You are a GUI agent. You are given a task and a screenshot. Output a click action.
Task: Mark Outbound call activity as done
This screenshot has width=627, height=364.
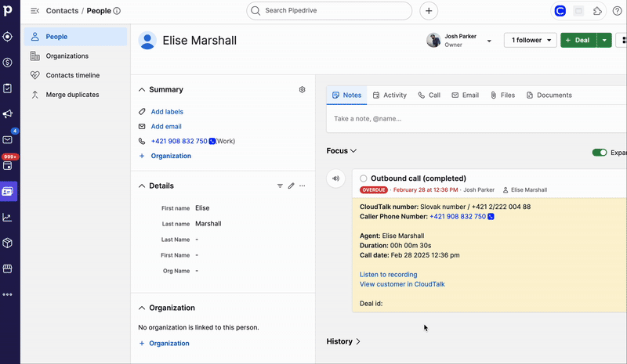tap(363, 178)
